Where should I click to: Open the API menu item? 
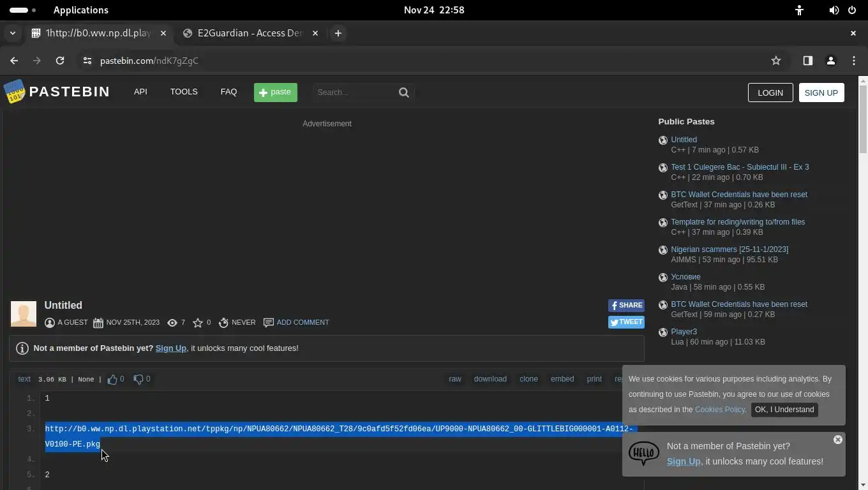coord(140,92)
